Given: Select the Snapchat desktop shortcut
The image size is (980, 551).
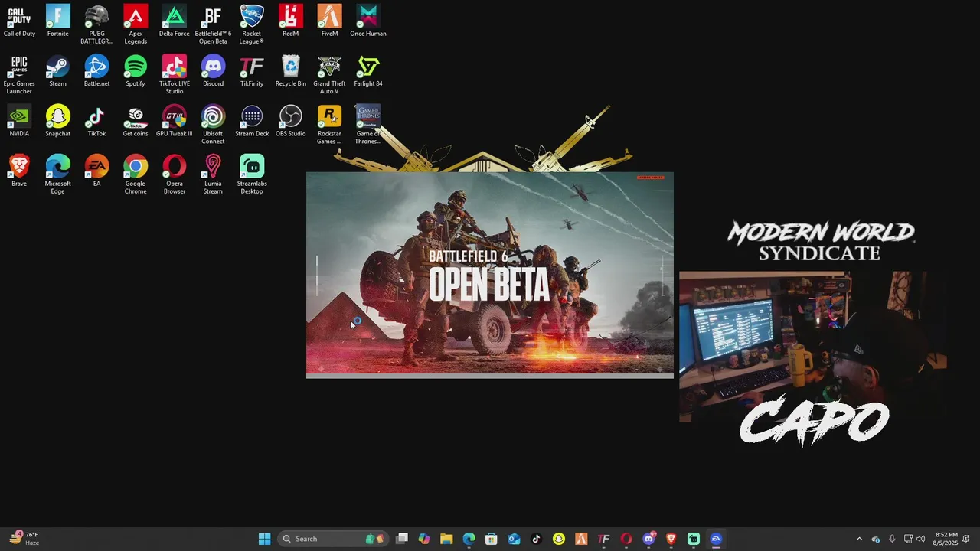Looking at the screenshot, I should pyautogui.click(x=57, y=120).
